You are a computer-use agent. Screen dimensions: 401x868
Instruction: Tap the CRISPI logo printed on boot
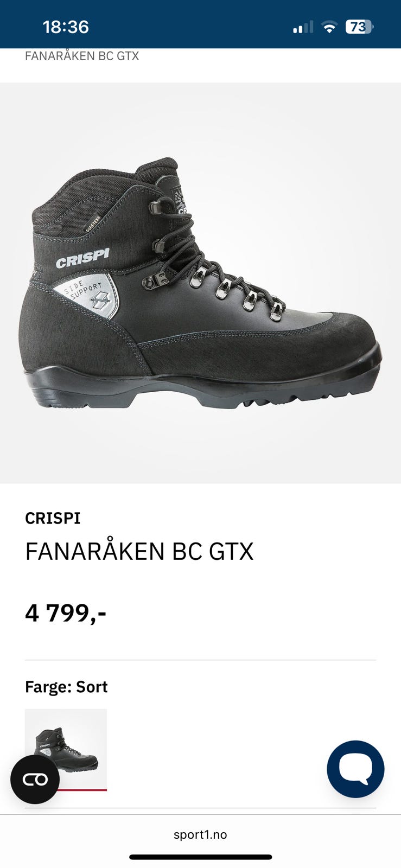pyautogui.click(x=82, y=259)
